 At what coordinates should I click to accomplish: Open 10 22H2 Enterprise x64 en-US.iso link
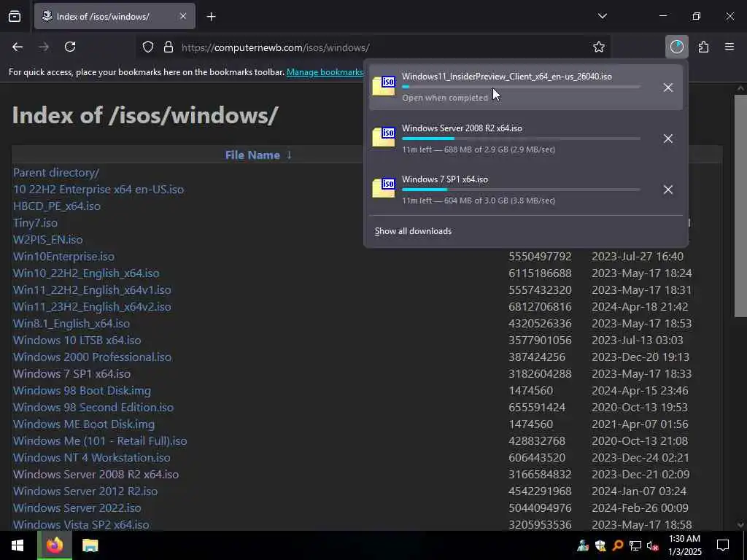pyautogui.click(x=98, y=189)
